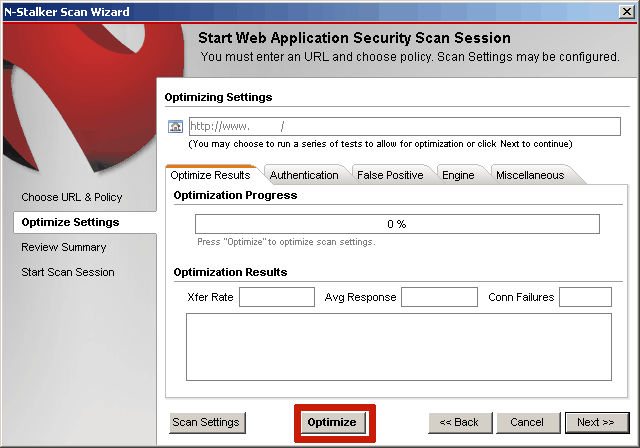
Task: Switch to the Engine tab
Action: (x=458, y=175)
